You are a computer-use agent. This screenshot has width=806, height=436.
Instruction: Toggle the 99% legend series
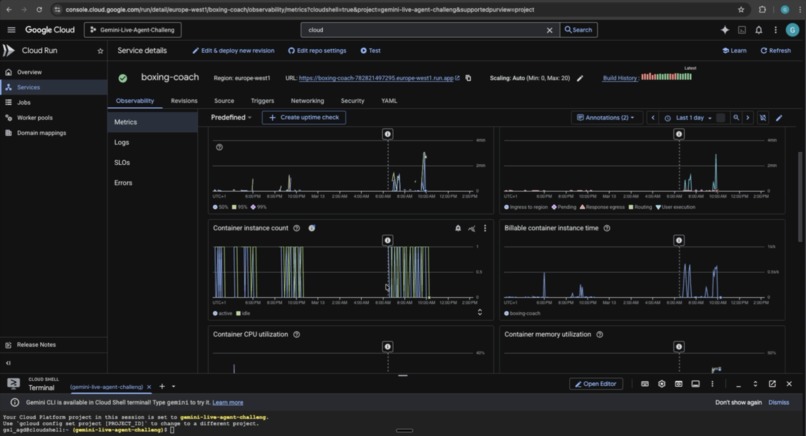tap(259, 207)
